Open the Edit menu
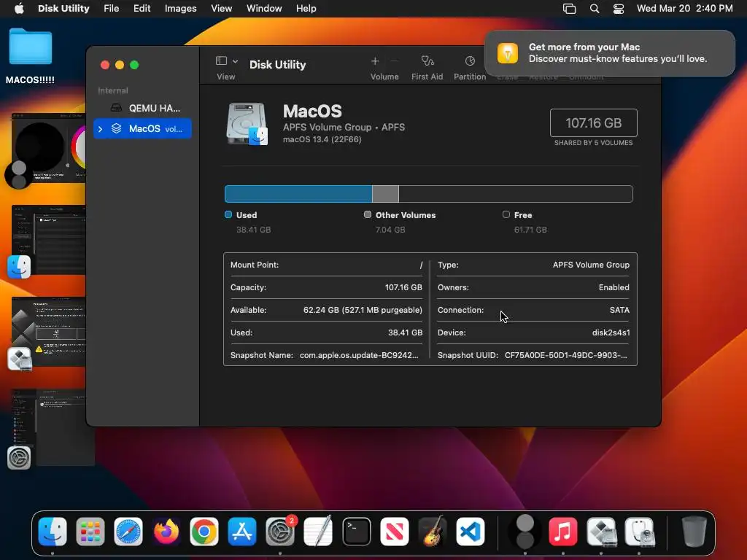Screen dimensions: 747x560 pos(142,9)
